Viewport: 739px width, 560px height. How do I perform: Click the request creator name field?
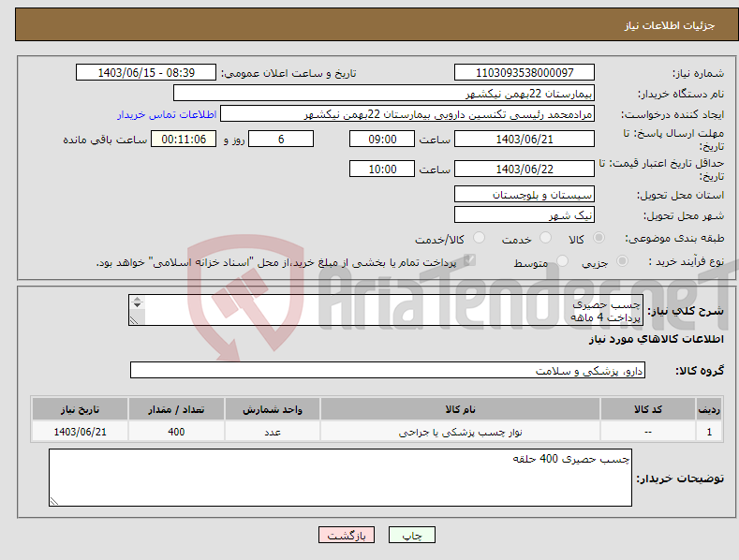click(407, 114)
